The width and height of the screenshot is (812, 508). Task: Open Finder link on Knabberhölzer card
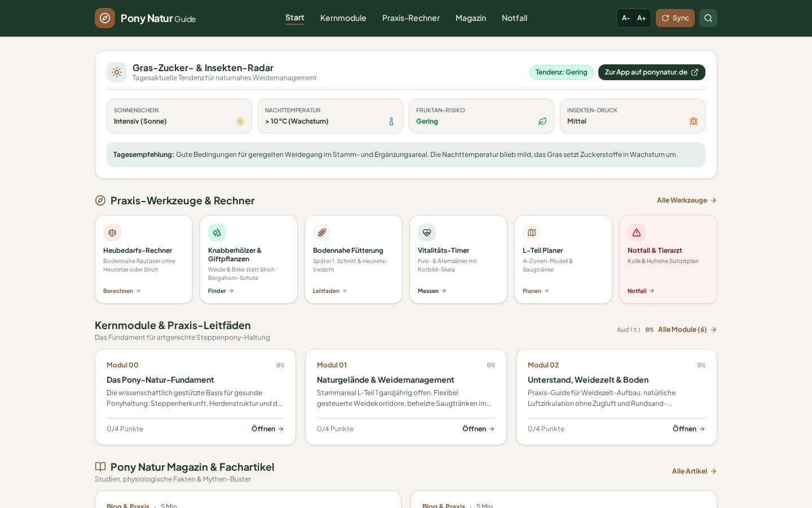221,291
